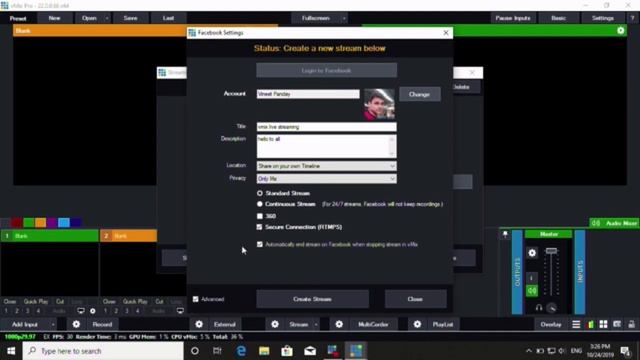Open the External output settings gear
Image resolution: width=640 pixels, height=360 pixels.
tap(199, 324)
